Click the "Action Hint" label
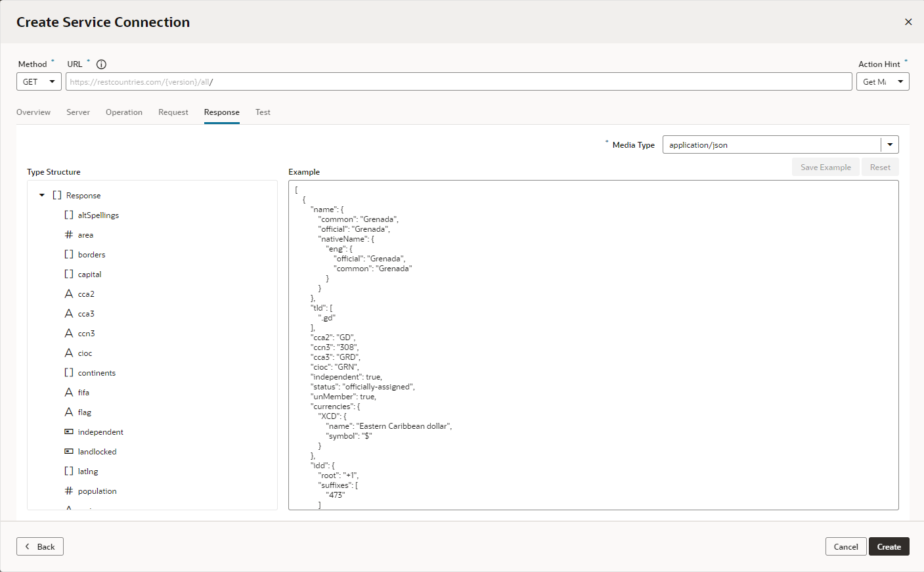 point(879,64)
